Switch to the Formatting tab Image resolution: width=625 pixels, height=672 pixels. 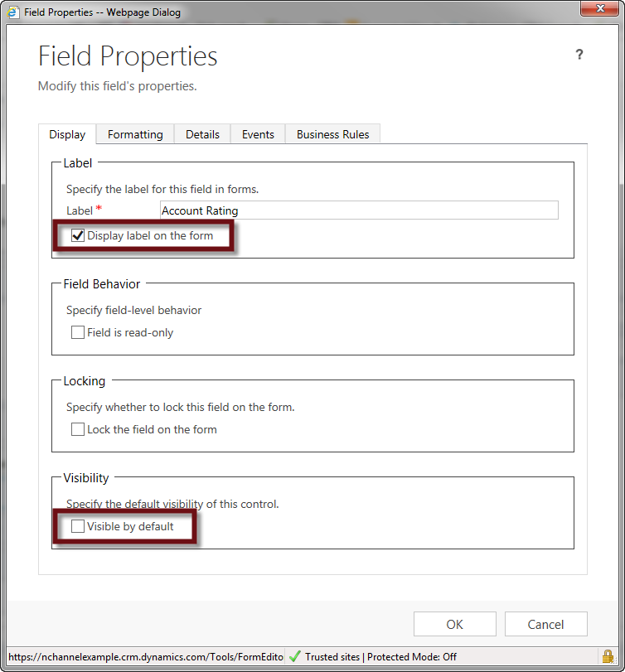click(x=134, y=134)
